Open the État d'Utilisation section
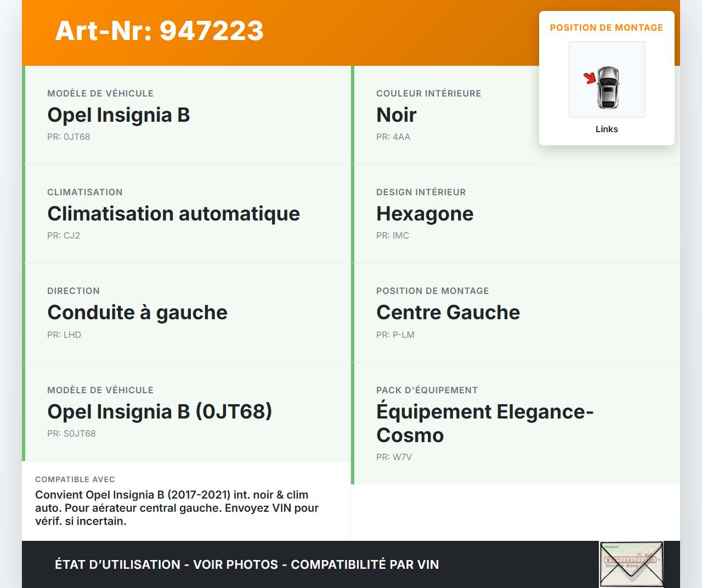This screenshot has height=588, width=702. [x=116, y=564]
